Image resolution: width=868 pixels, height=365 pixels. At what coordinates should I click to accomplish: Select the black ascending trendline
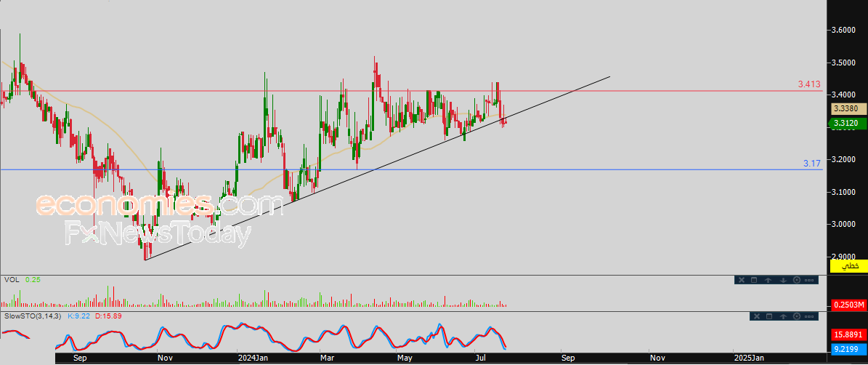click(376, 168)
